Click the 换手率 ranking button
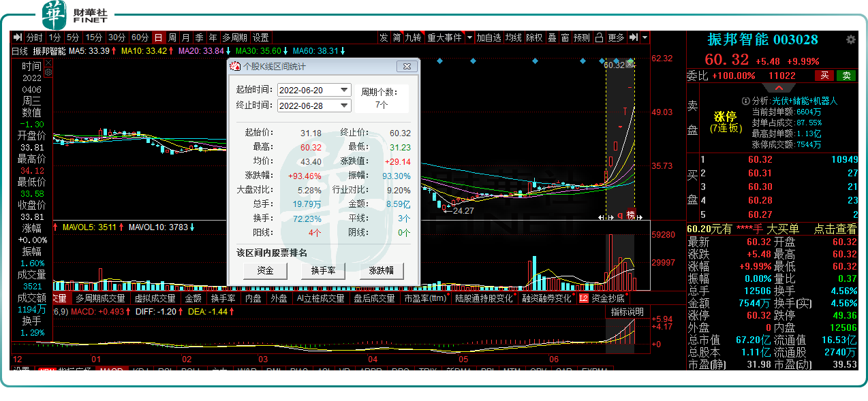Viewport: 868px width, 401px height. point(323,271)
